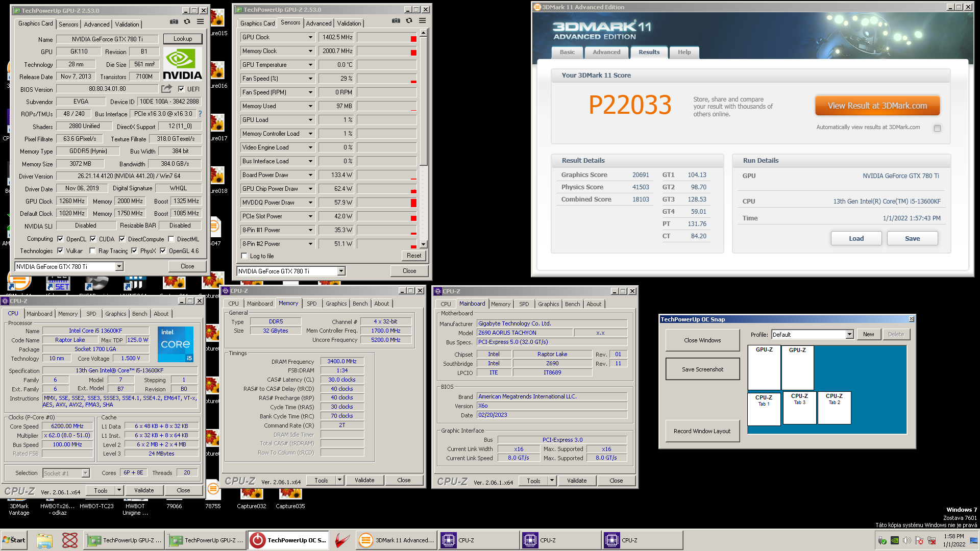
Task: Click the camera icon in GPU-Z Sensors window
Action: pyautogui.click(x=396, y=21)
